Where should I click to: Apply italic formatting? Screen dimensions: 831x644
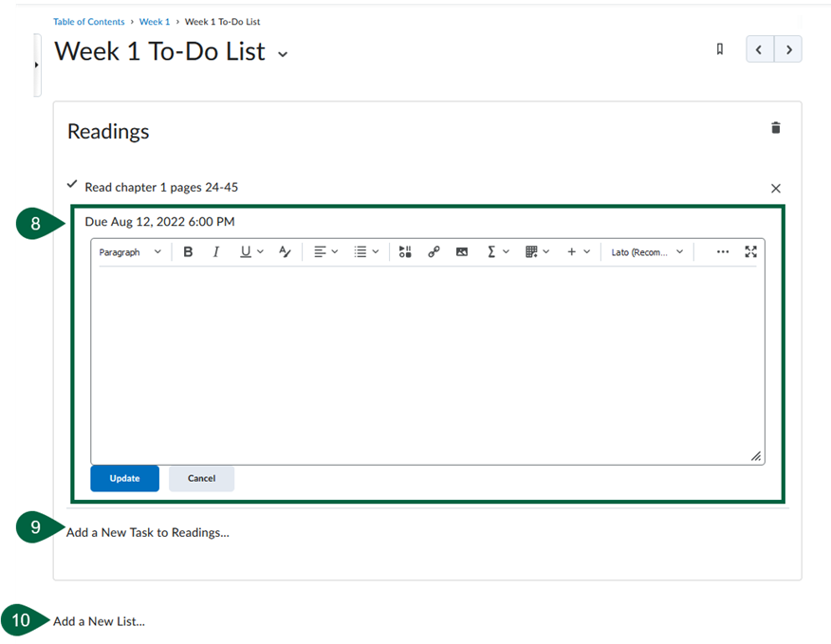click(216, 251)
